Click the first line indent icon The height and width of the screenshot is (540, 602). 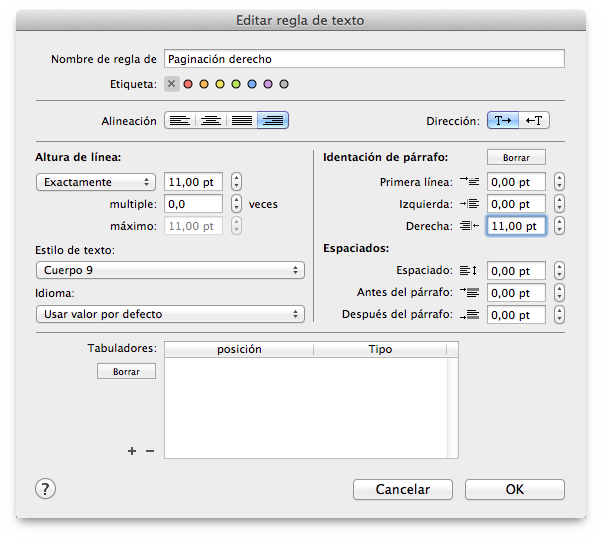(x=470, y=181)
